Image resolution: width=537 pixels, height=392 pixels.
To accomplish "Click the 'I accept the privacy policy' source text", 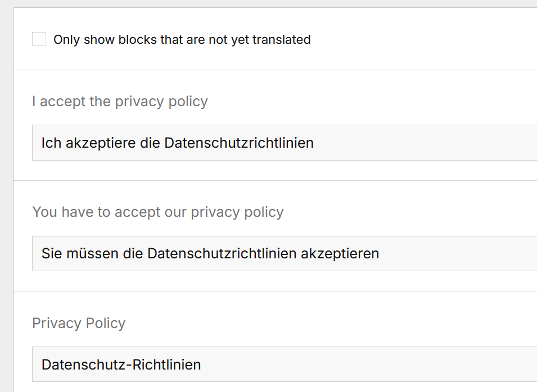I will click(120, 102).
